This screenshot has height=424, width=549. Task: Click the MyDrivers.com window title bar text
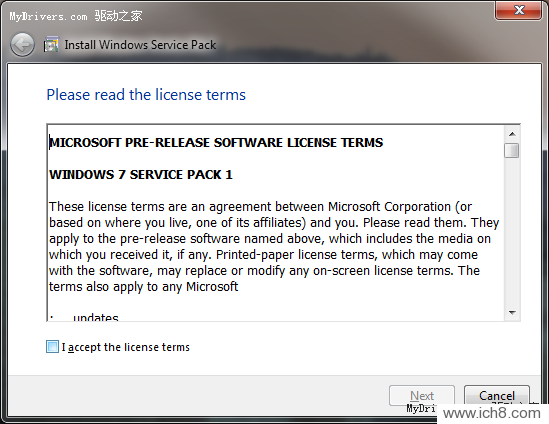coord(76,16)
